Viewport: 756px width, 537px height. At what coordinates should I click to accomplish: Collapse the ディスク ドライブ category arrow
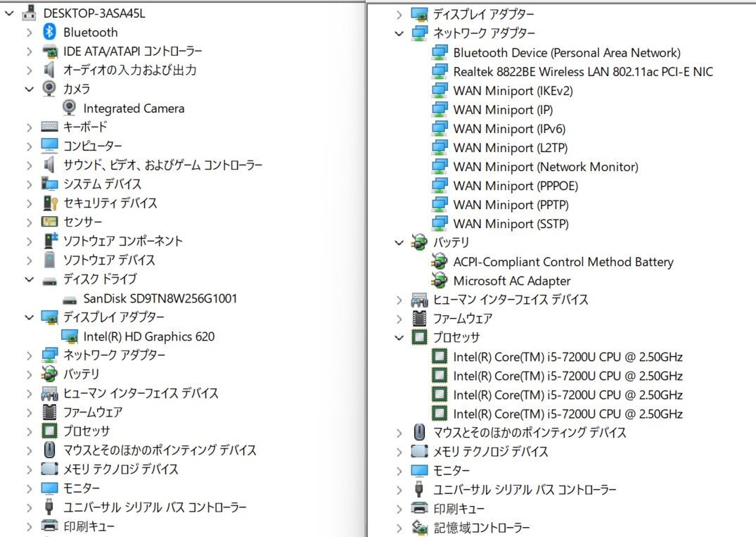(29, 279)
